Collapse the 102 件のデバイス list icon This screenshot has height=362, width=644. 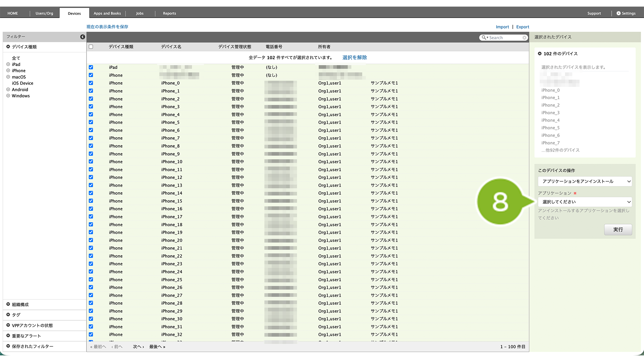tap(540, 54)
